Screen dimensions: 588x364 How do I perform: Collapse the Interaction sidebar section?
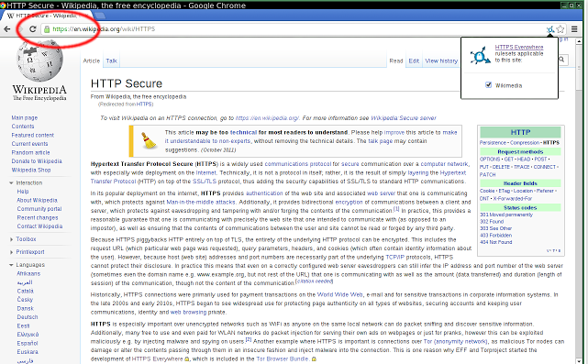click(x=11, y=183)
